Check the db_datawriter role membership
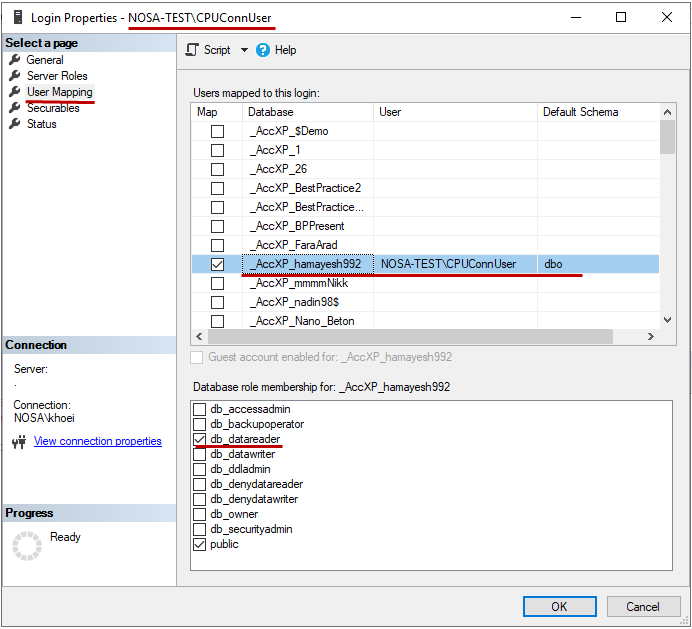The image size is (692, 629). (x=200, y=454)
